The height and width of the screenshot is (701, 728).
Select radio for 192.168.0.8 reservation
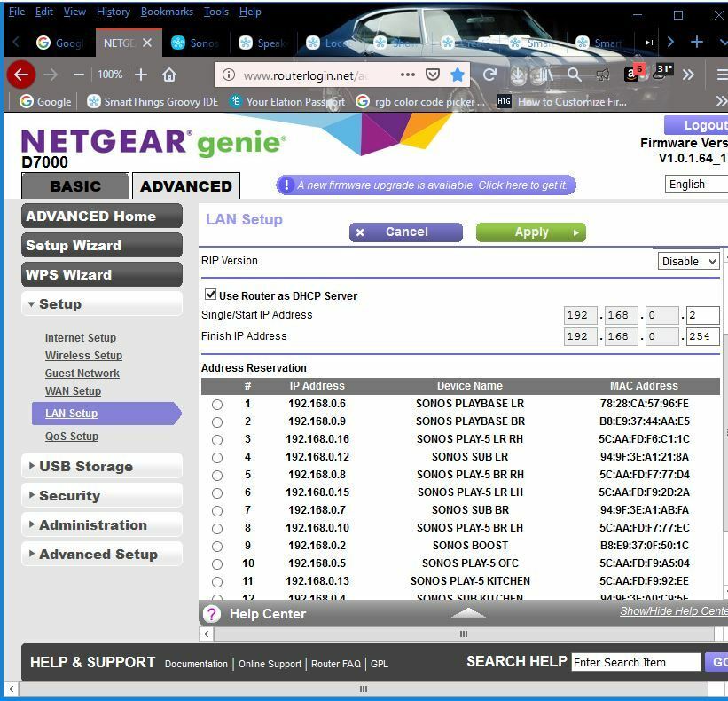[x=217, y=476]
